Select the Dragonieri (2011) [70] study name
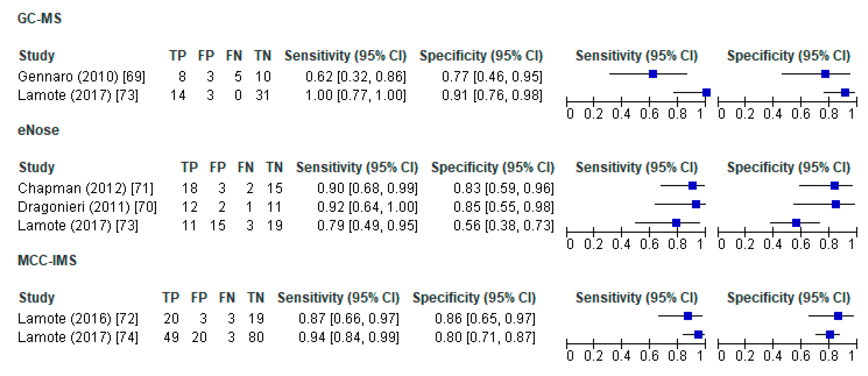 87,207
